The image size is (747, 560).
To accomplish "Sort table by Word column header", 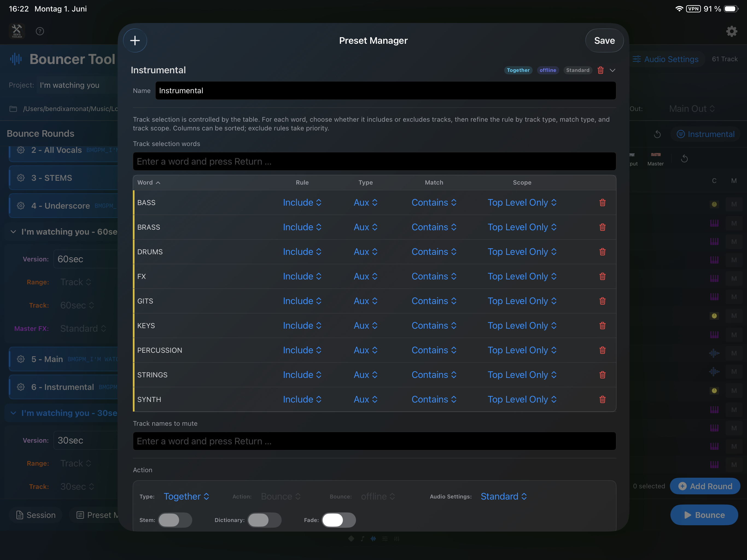I will coord(148,182).
